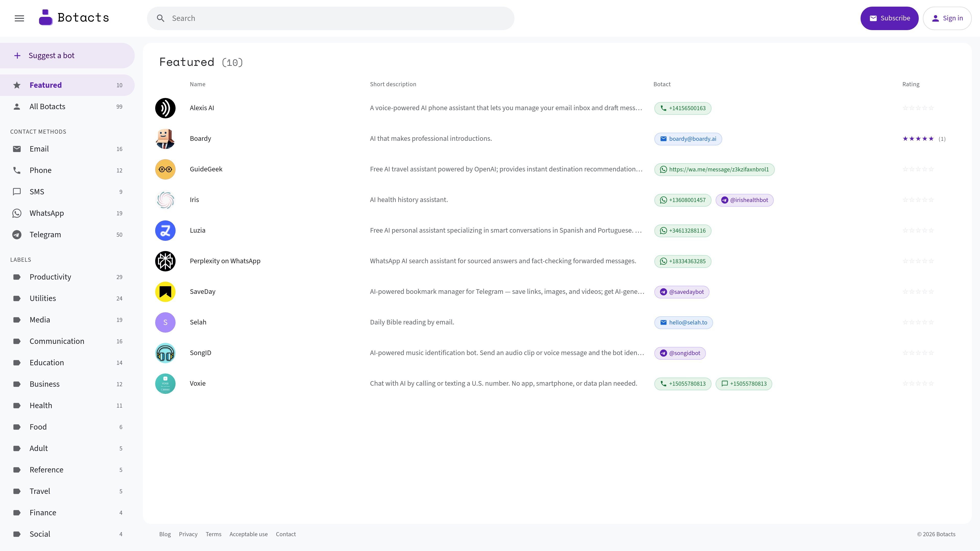Click the Selah letter avatar
The width and height of the screenshot is (980, 551).
pos(165,322)
